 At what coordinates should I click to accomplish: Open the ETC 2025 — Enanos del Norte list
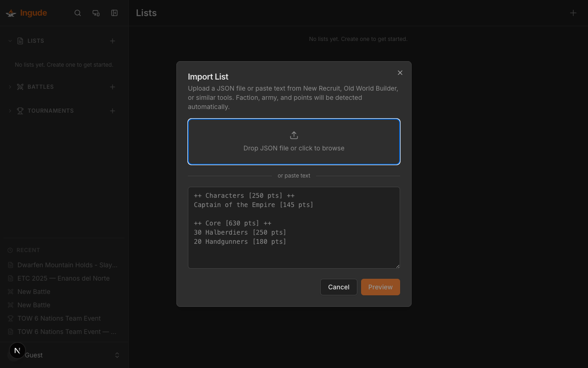point(63,278)
